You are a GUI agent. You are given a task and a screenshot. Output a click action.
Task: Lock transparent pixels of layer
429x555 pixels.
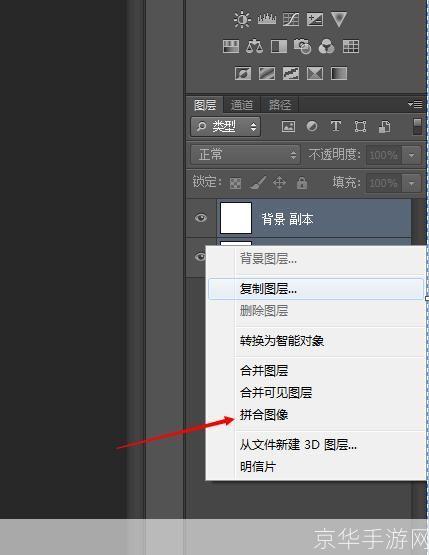[235, 183]
